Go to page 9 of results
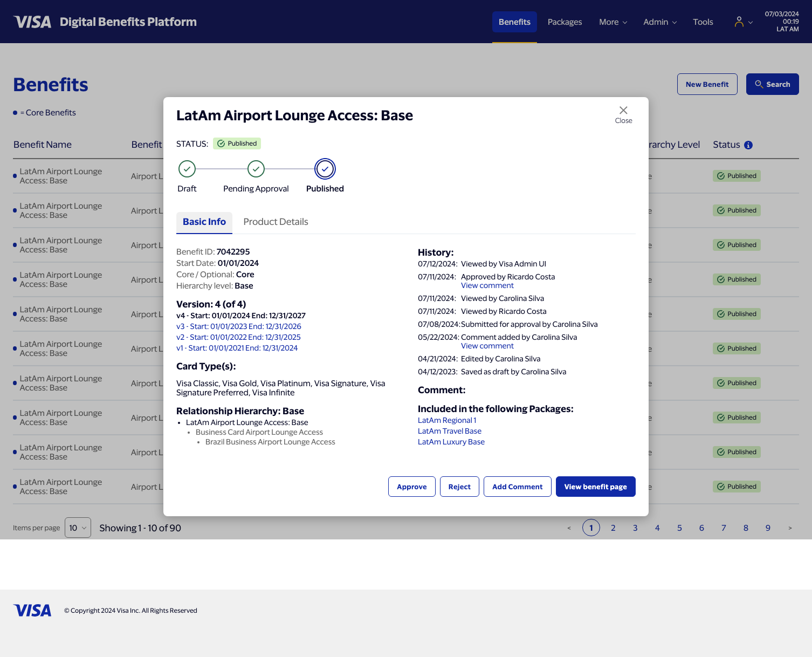812x657 pixels. [768, 528]
